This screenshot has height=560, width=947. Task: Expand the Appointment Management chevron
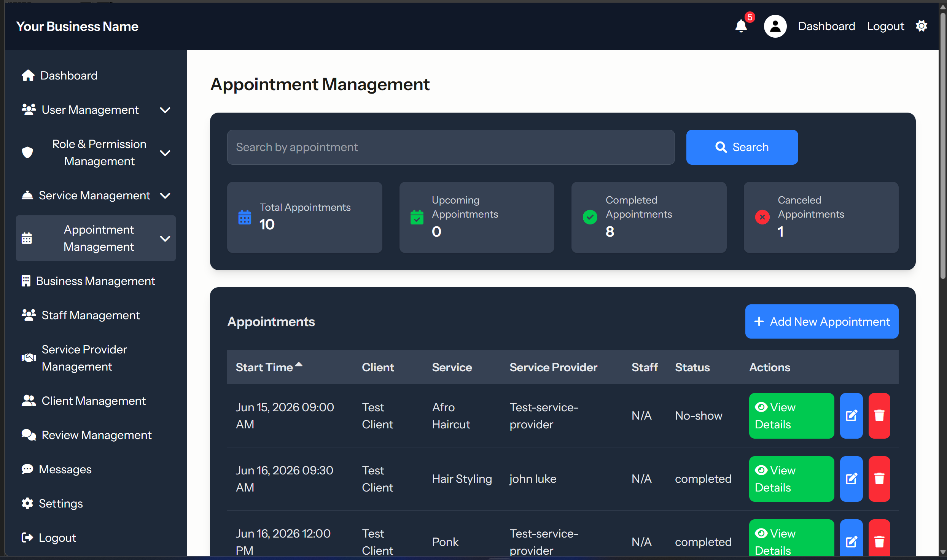(165, 239)
